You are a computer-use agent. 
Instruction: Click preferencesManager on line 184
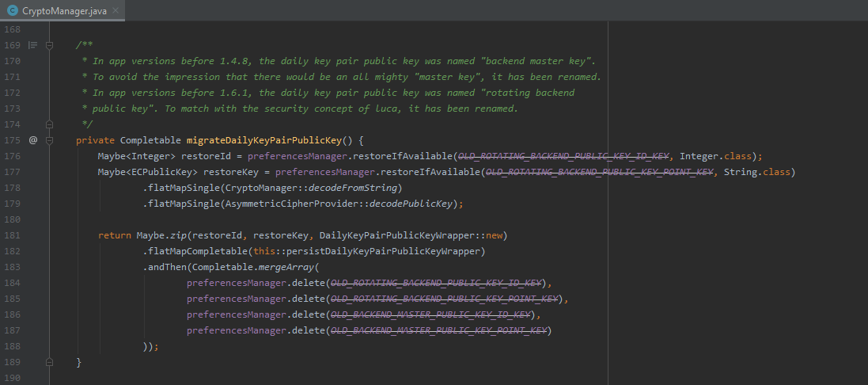pos(237,283)
